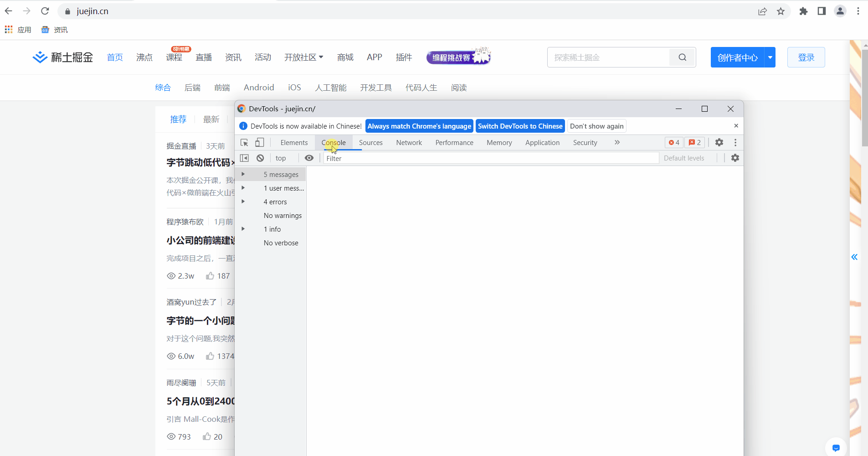Reload the page with the refresh icon

click(45, 11)
